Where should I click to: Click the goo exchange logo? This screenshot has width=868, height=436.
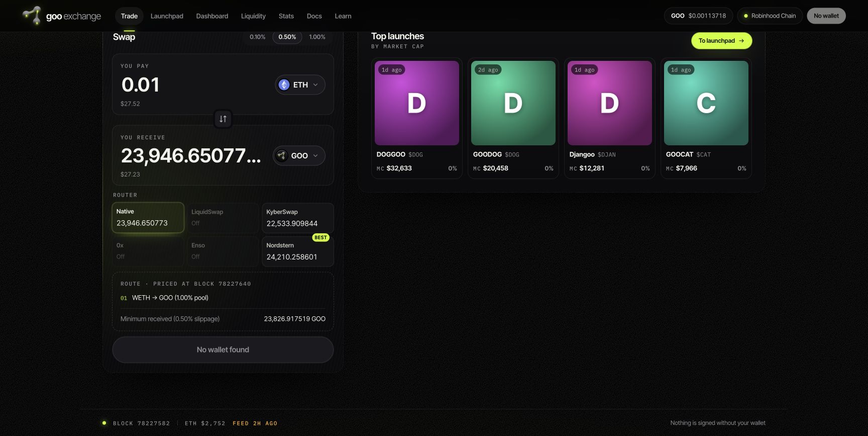click(62, 16)
